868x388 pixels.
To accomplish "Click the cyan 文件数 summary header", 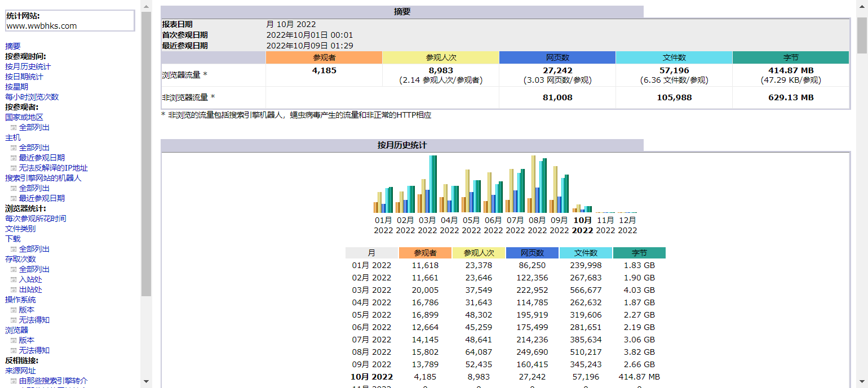I will (674, 57).
